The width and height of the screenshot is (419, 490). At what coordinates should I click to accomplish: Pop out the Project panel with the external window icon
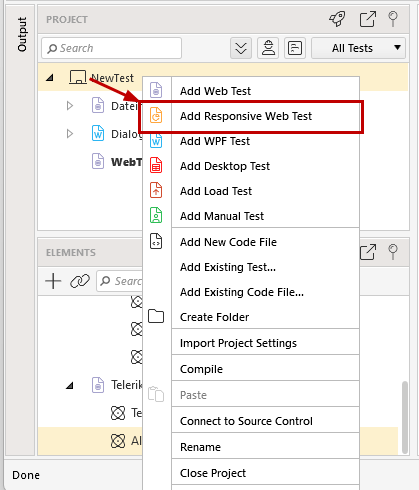tap(368, 19)
